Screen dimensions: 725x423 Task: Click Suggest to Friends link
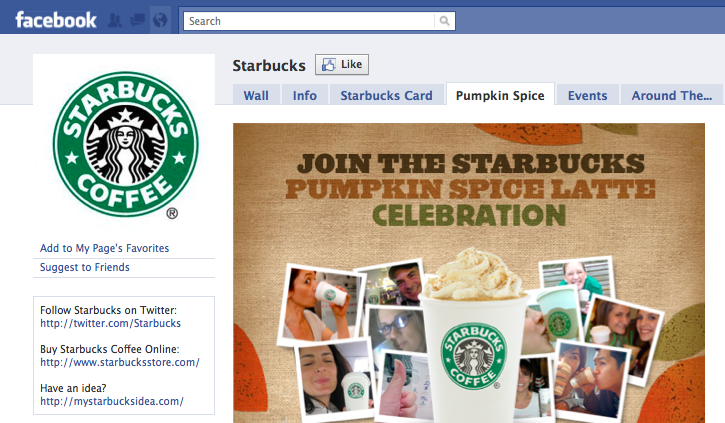coord(85,267)
